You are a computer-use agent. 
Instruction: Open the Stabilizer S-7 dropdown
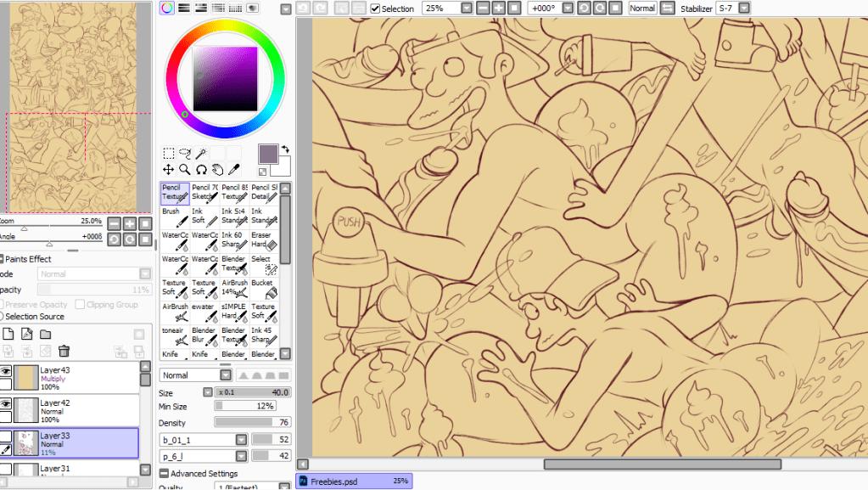(x=744, y=8)
